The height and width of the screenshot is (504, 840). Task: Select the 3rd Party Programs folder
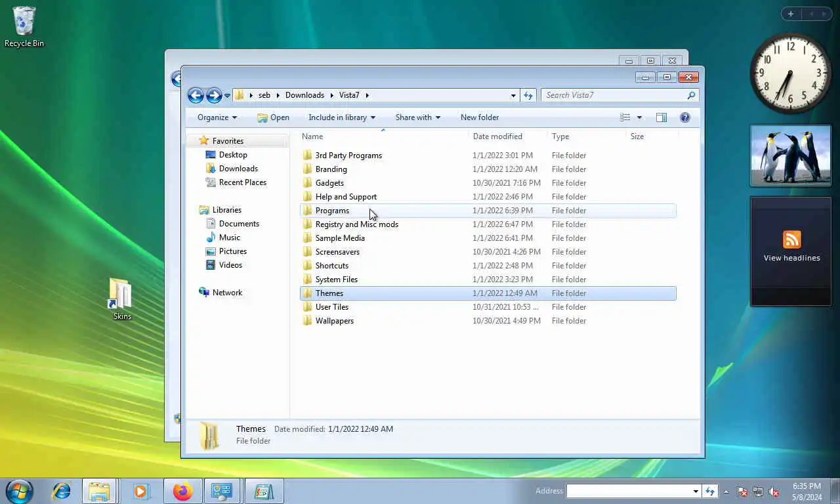(x=348, y=156)
